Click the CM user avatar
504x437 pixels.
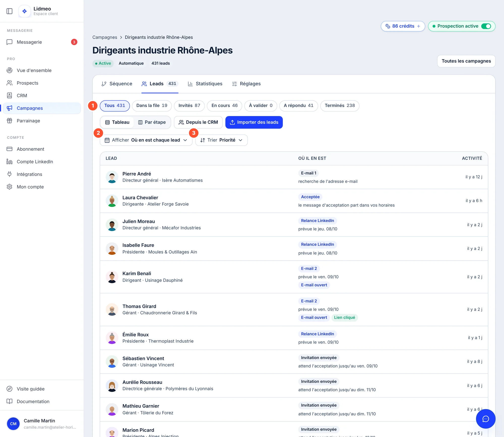pyautogui.click(x=13, y=424)
